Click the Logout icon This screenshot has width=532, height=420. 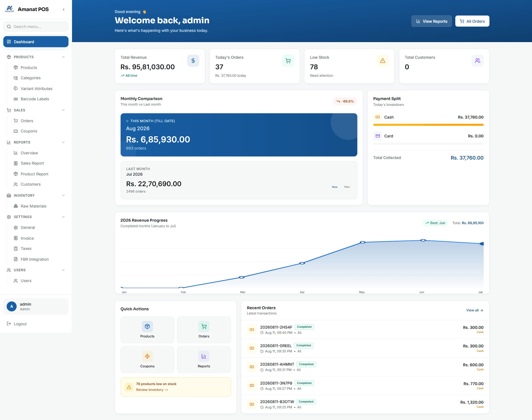tap(9, 324)
